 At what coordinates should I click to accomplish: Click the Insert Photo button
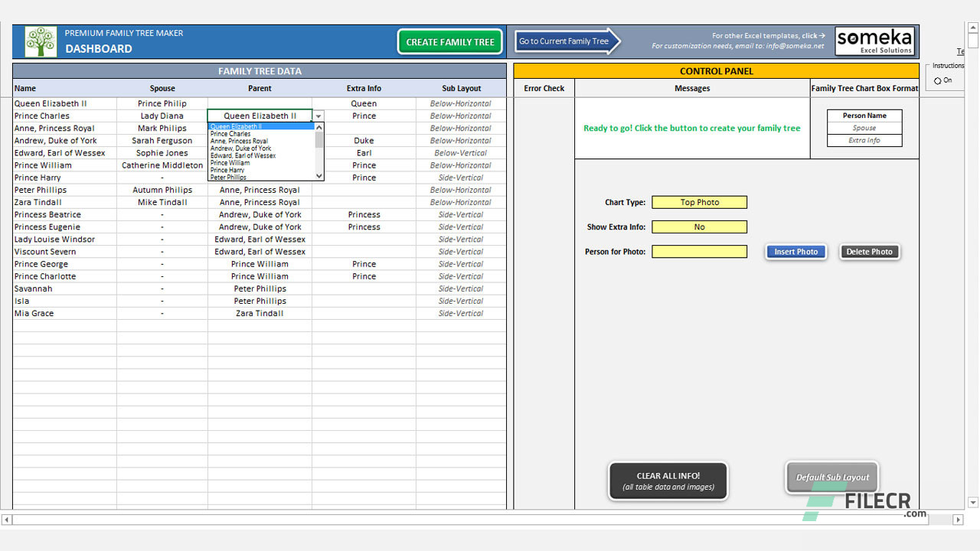pyautogui.click(x=796, y=252)
